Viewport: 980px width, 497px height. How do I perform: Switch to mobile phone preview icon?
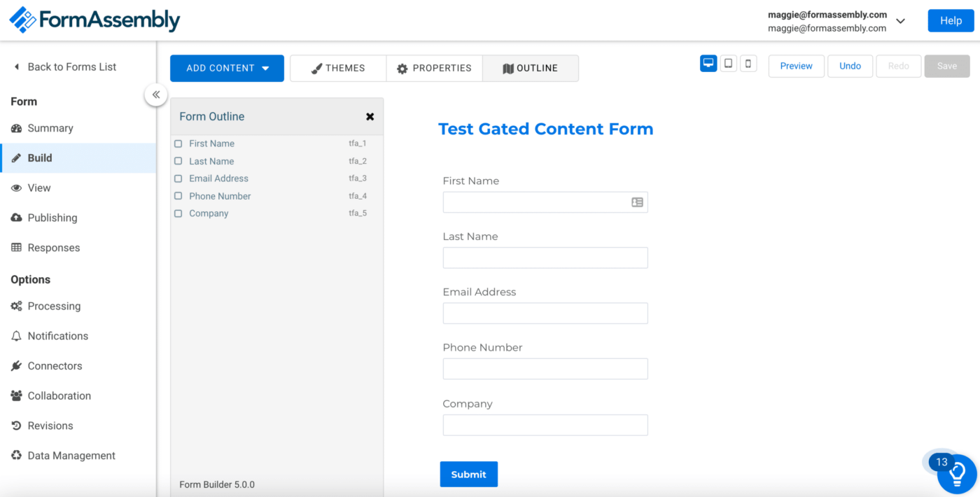748,64
